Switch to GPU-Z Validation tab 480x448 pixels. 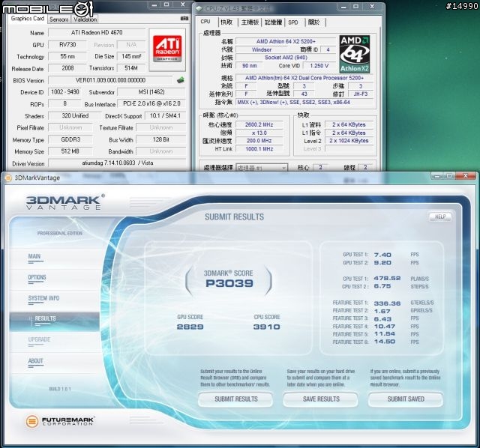[85, 19]
